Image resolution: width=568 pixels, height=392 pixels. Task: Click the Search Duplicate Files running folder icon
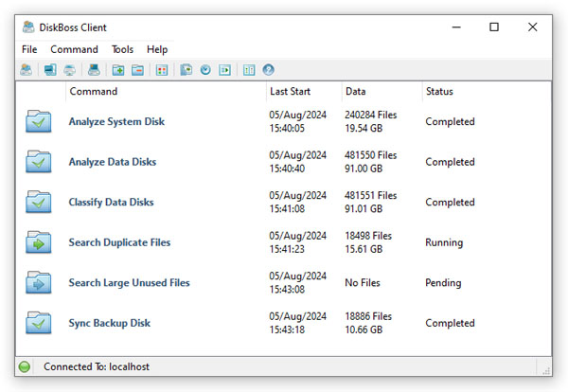coord(39,242)
